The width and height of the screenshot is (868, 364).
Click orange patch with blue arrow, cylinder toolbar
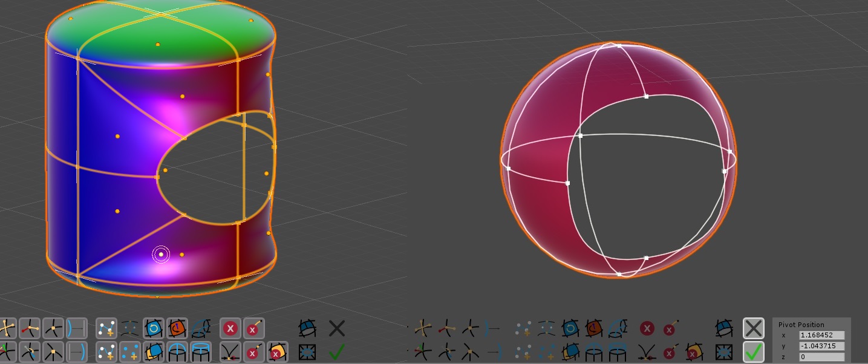point(177,328)
